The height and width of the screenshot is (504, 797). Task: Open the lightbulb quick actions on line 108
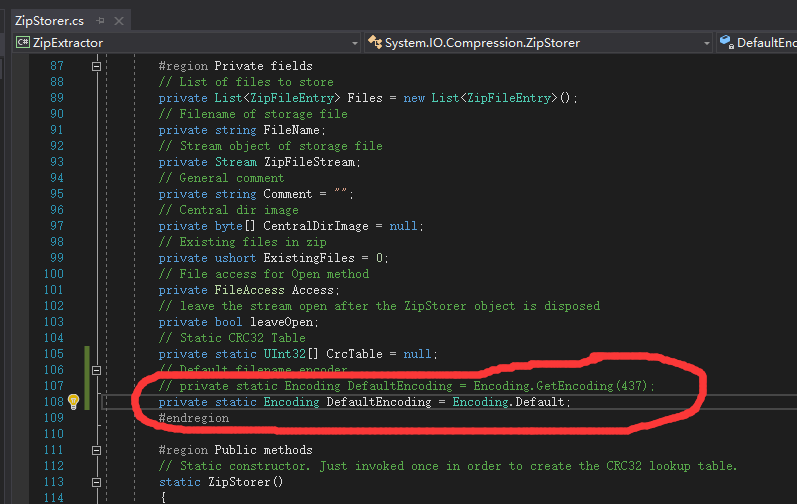pos(74,402)
